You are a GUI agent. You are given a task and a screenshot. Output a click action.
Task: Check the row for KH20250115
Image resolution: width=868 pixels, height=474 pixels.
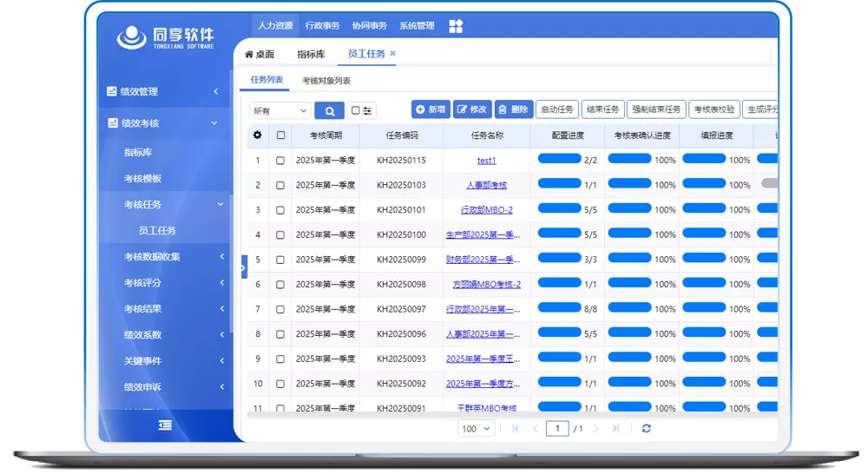pyautogui.click(x=280, y=161)
